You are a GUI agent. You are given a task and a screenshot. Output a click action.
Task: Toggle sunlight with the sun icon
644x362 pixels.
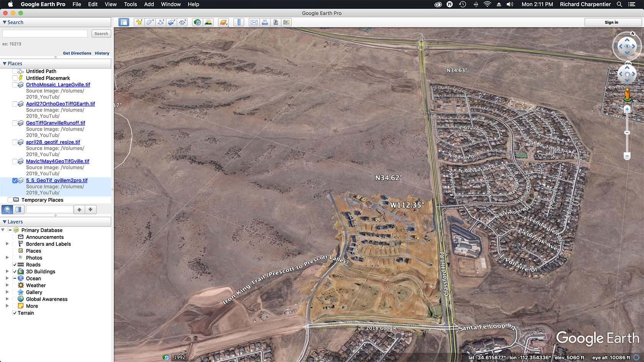coord(209,22)
